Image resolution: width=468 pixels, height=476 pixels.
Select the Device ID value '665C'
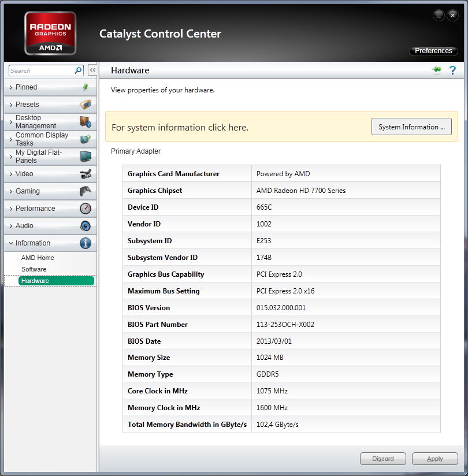click(x=264, y=207)
